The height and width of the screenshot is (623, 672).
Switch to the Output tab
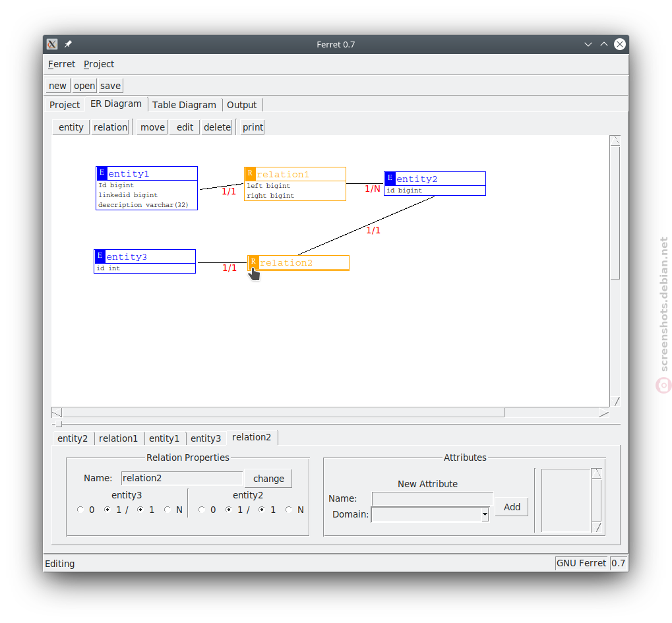click(x=242, y=105)
